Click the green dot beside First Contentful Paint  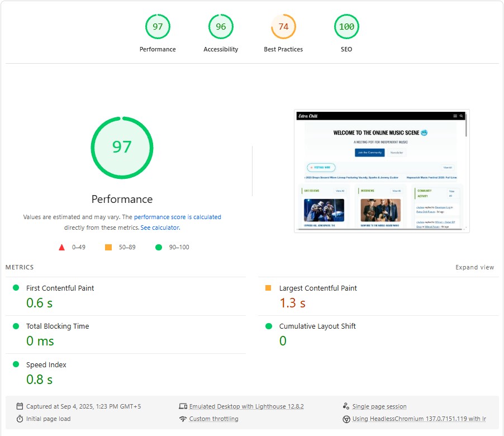[x=15, y=288]
